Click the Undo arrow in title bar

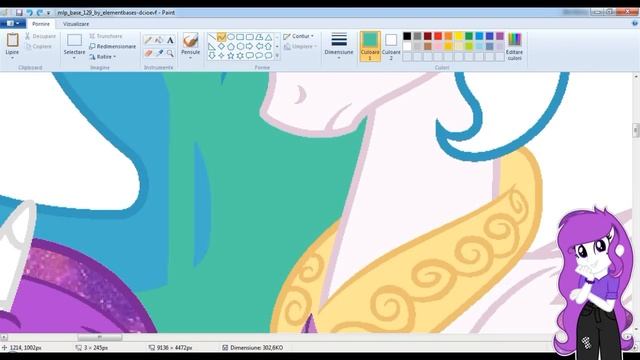(29, 13)
